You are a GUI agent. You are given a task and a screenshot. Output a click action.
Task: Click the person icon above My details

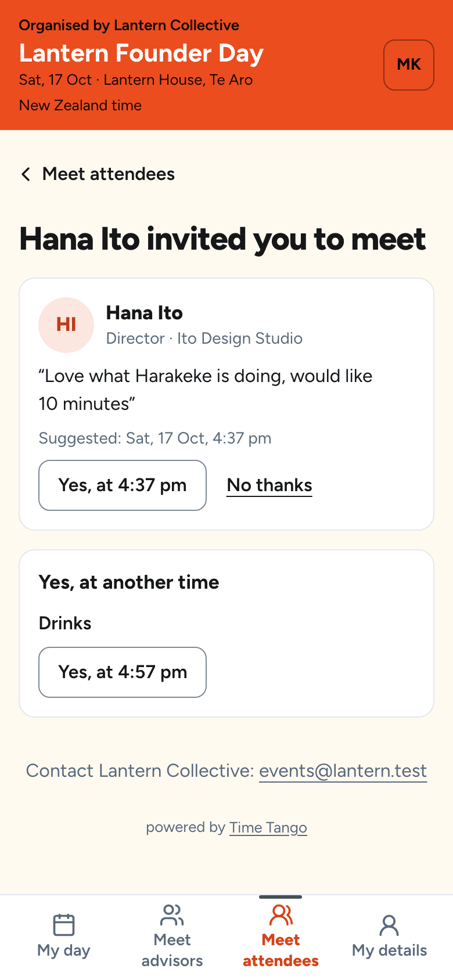(389, 925)
